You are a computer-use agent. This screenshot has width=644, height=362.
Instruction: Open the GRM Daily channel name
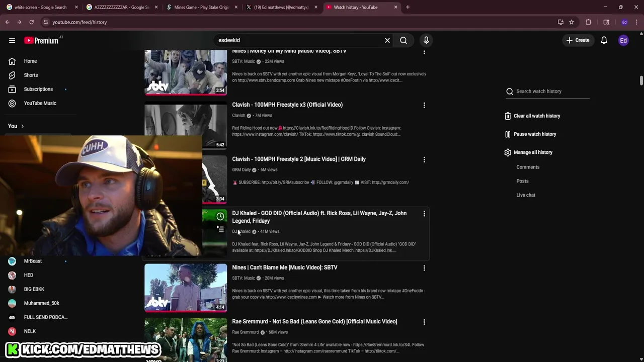pyautogui.click(x=241, y=170)
